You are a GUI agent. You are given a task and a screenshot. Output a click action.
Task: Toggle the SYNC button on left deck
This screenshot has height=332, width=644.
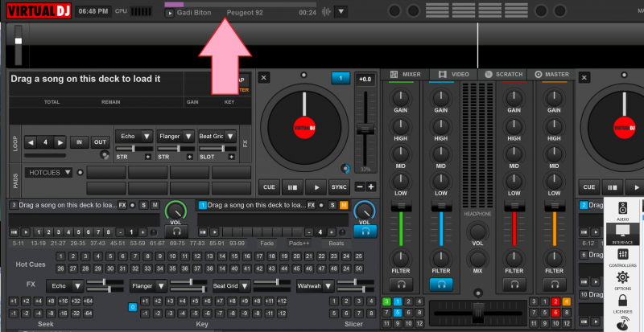pyautogui.click(x=339, y=187)
